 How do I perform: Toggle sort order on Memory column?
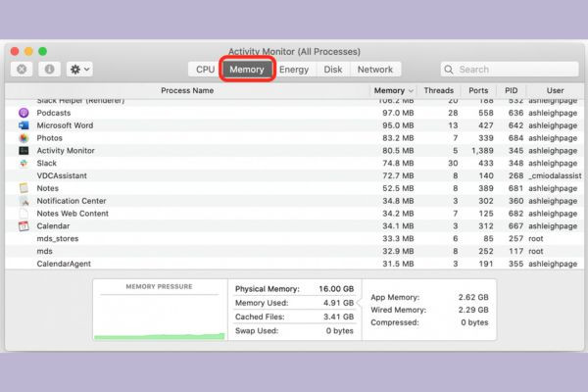[x=394, y=90]
